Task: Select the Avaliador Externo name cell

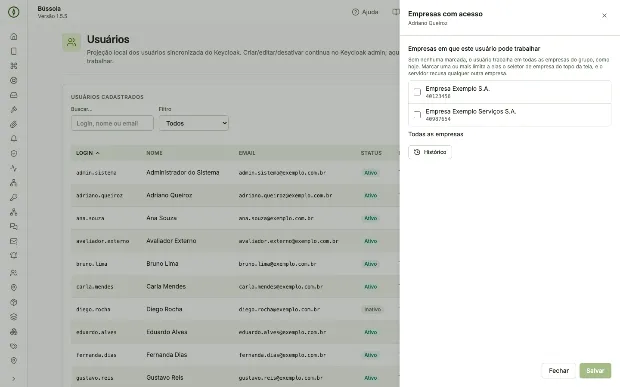Action: point(171,241)
